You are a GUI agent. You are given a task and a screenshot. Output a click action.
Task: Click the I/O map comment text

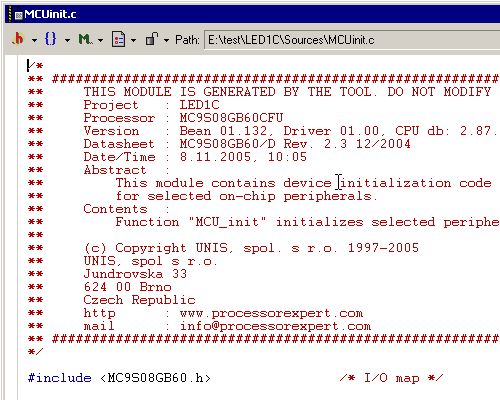[392, 378]
